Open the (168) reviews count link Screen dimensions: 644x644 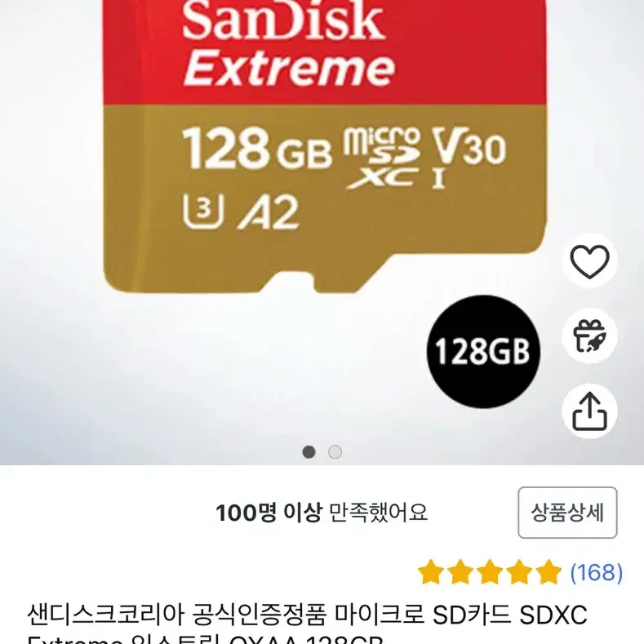pos(597,572)
